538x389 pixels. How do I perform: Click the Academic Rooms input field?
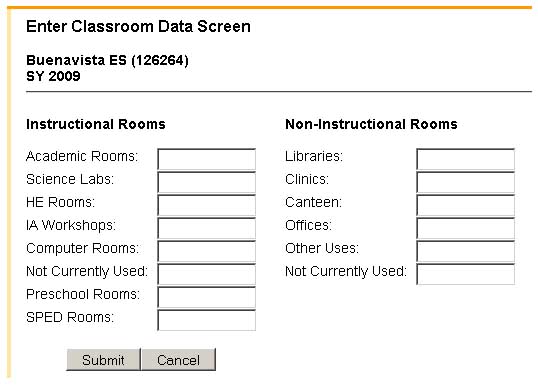coord(207,159)
